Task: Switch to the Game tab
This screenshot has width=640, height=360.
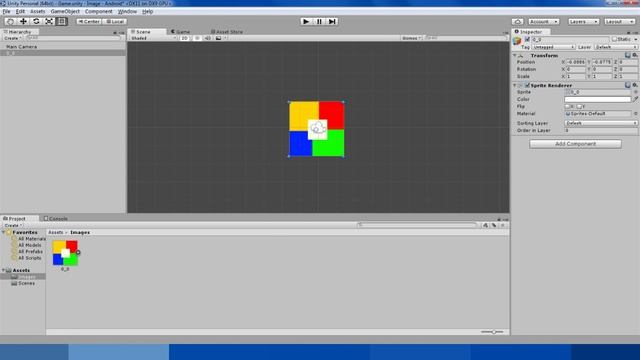Action: click(x=180, y=31)
